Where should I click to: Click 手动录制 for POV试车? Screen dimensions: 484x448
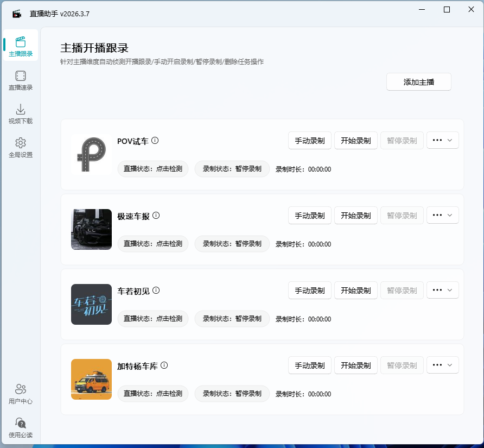[309, 140]
